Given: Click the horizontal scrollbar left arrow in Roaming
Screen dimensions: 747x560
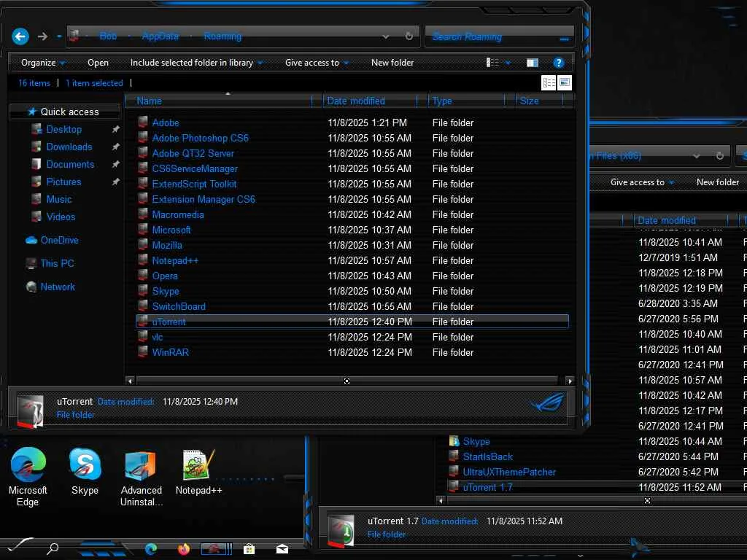Looking at the screenshot, I should (x=130, y=381).
